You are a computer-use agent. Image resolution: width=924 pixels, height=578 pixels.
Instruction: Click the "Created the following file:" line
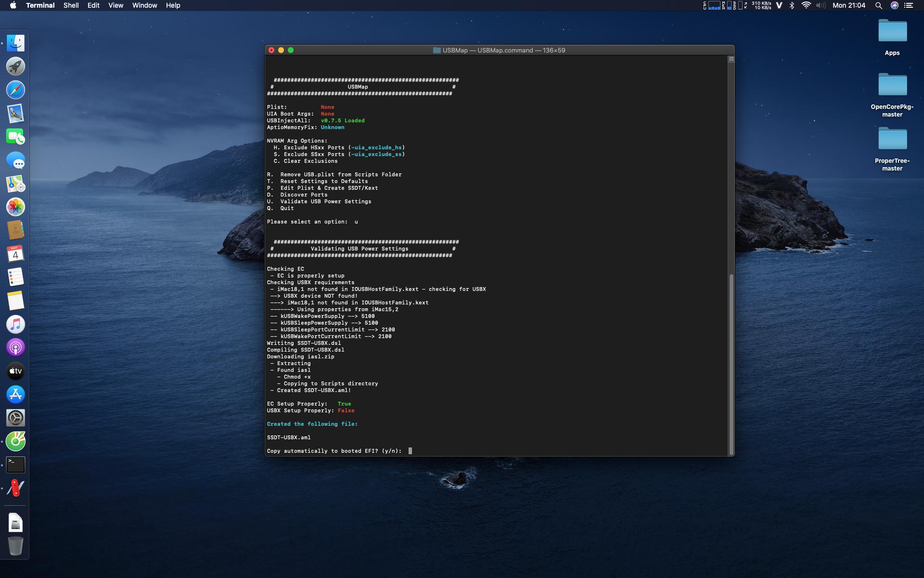(312, 424)
